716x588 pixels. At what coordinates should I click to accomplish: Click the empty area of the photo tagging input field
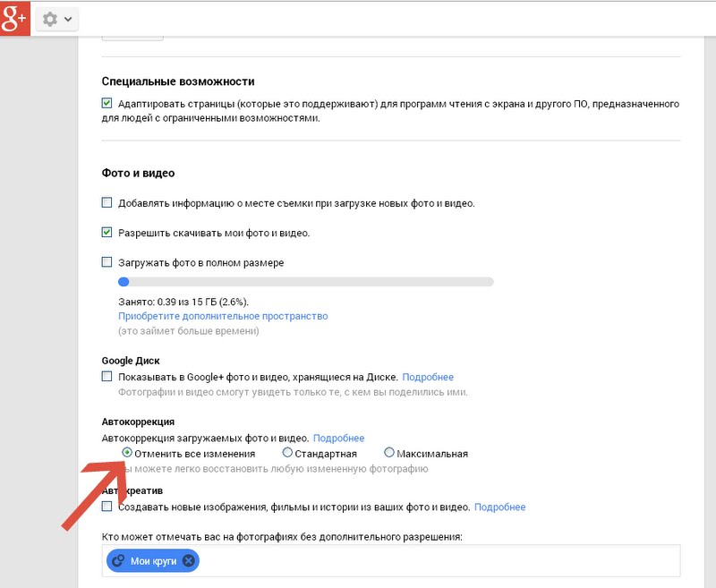click(x=430, y=561)
